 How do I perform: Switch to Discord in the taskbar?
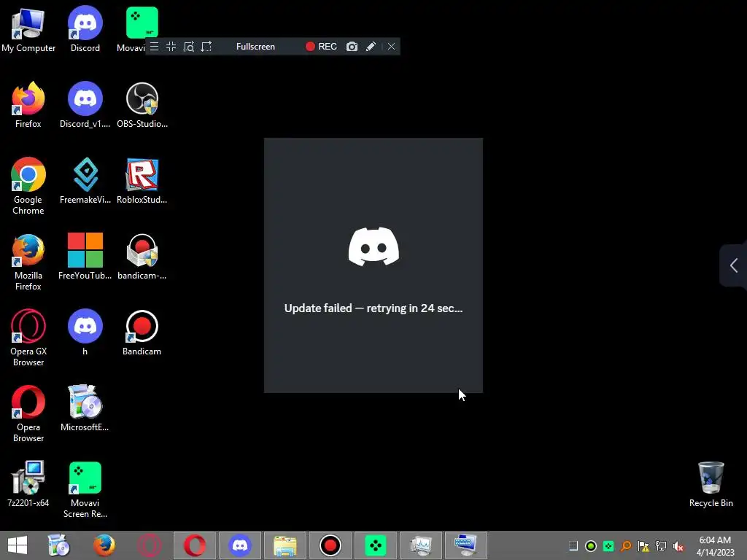pyautogui.click(x=239, y=545)
